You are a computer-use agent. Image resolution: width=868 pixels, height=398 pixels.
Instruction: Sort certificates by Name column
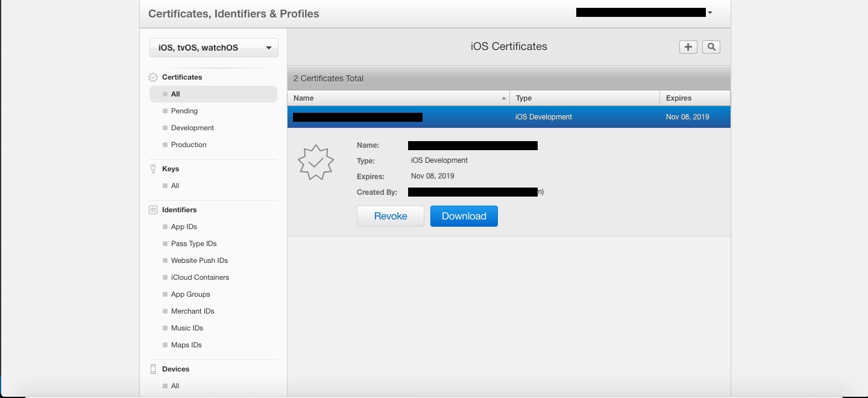click(x=398, y=98)
